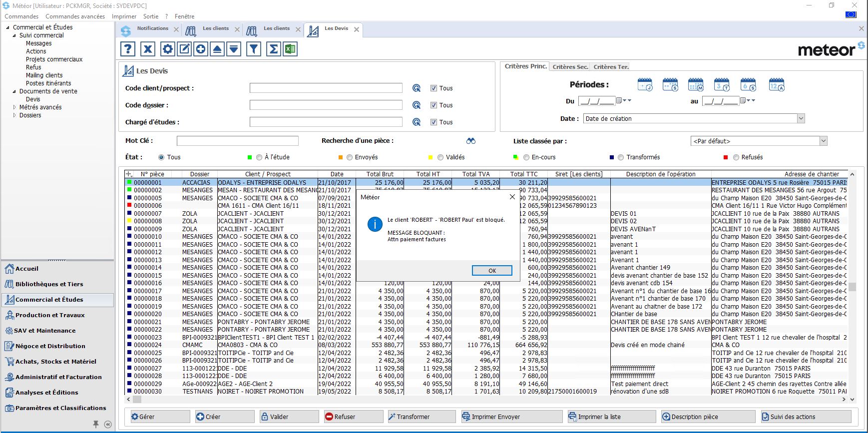
Task: Close the Les Devis tab
Action: coord(357,29)
